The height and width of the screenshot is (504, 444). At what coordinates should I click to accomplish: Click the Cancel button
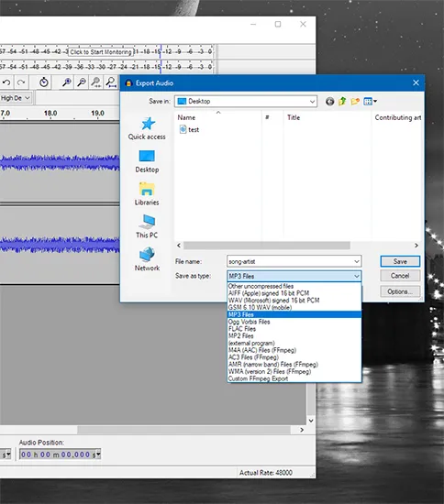coord(400,276)
